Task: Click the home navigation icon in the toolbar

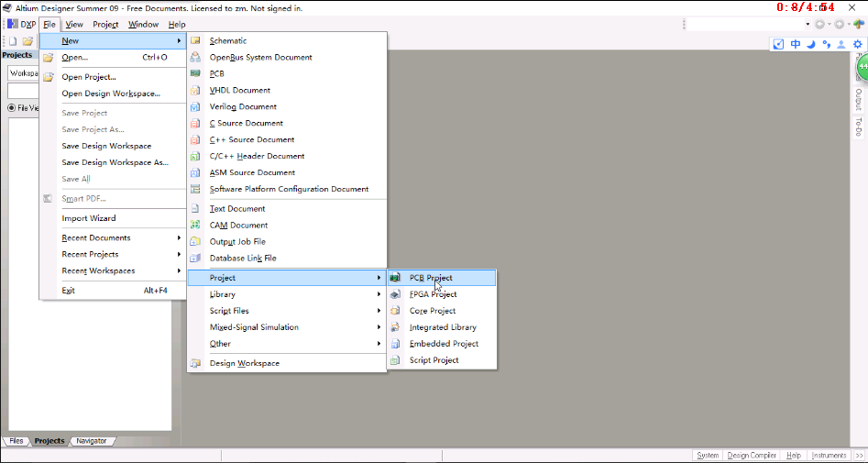Action: (x=859, y=24)
